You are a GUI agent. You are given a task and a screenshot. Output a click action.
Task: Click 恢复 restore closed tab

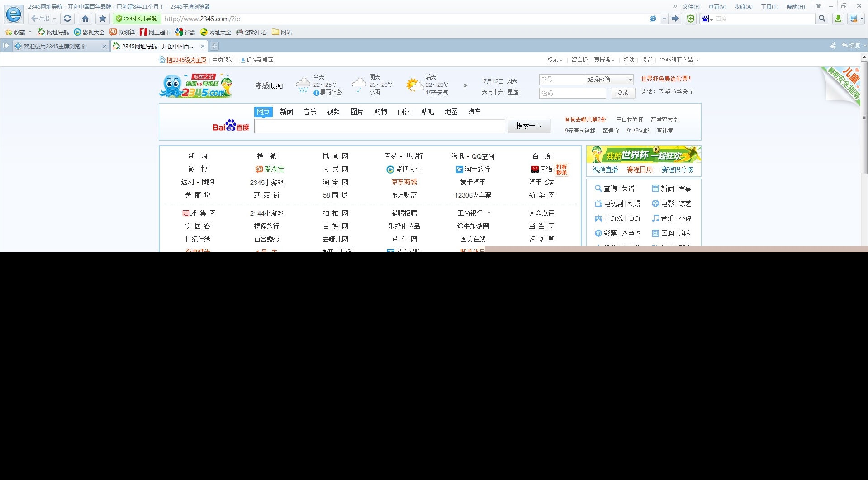point(851,46)
